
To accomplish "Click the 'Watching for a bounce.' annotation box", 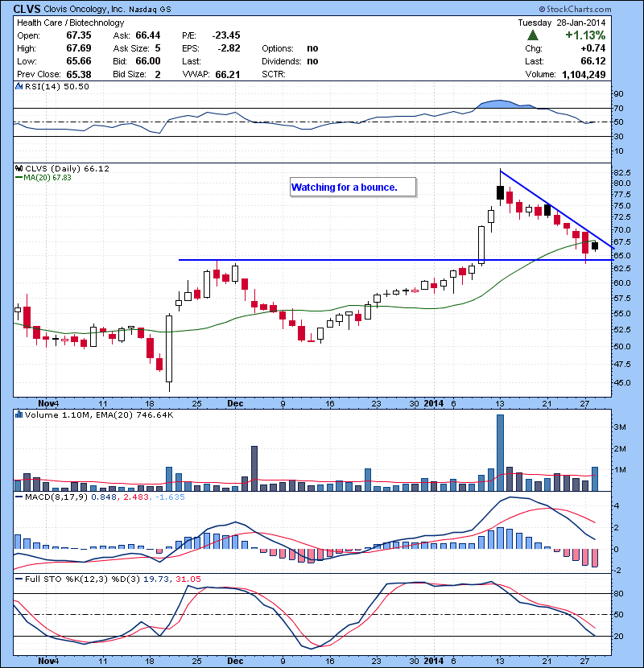I will [x=353, y=187].
